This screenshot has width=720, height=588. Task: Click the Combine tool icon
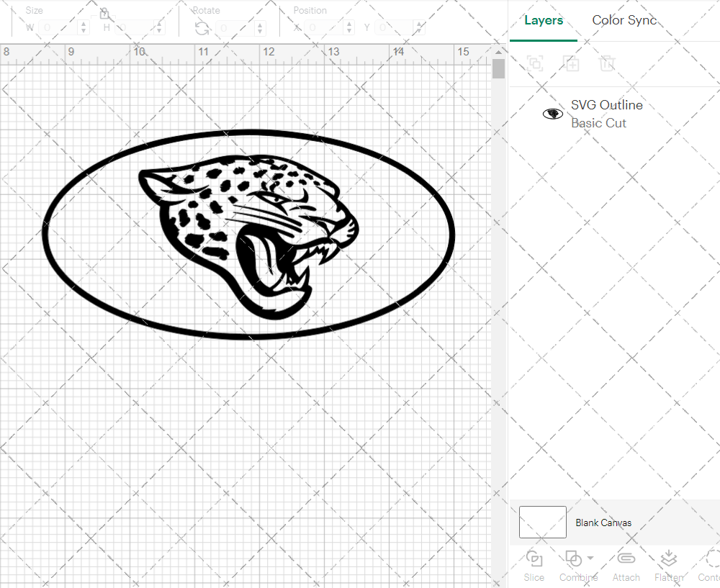coord(574,558)
